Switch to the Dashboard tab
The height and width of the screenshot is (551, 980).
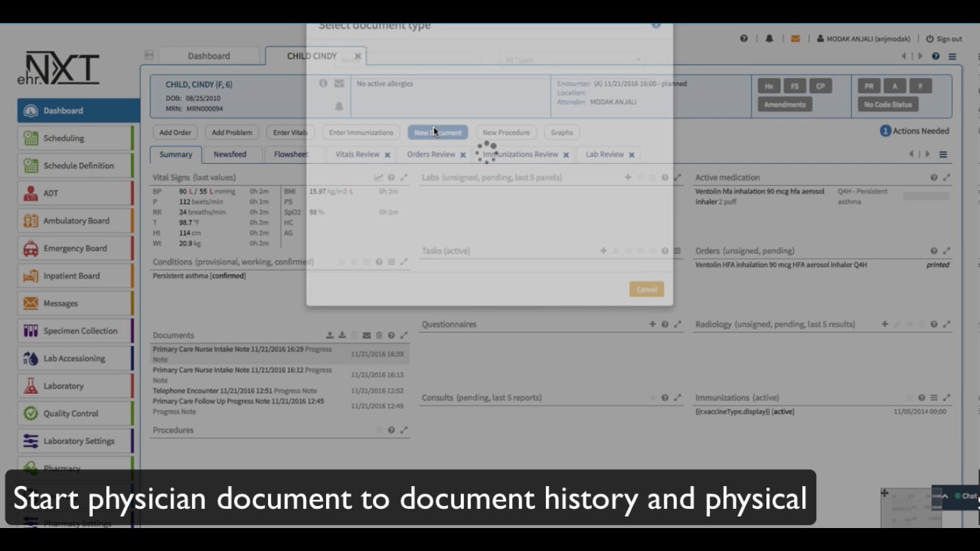tap(209, 56)
